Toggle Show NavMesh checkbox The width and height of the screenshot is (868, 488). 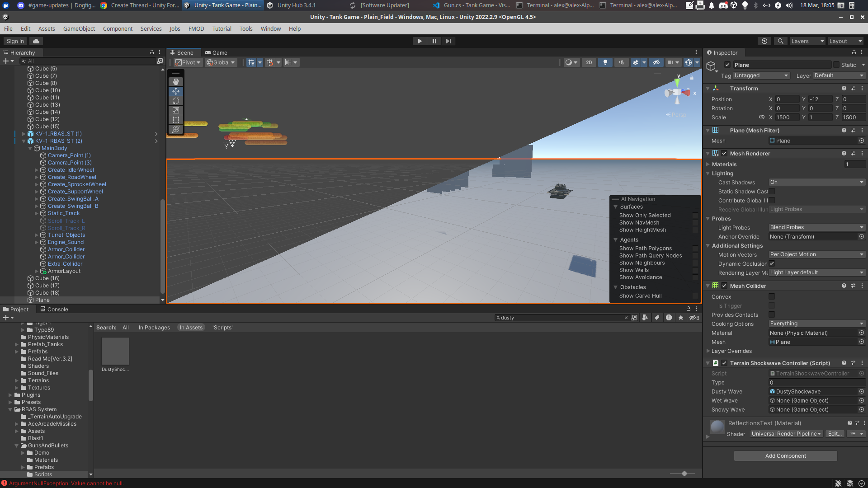tap(695, 223)
